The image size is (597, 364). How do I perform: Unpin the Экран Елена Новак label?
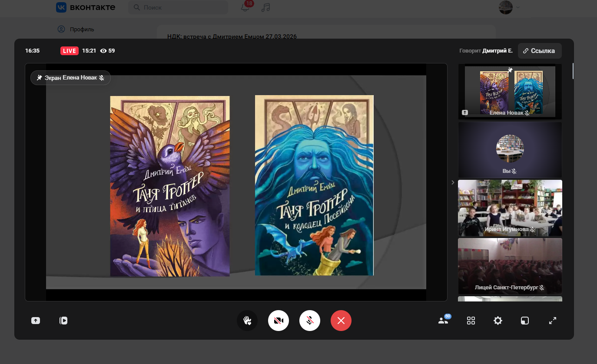[70, 78]
